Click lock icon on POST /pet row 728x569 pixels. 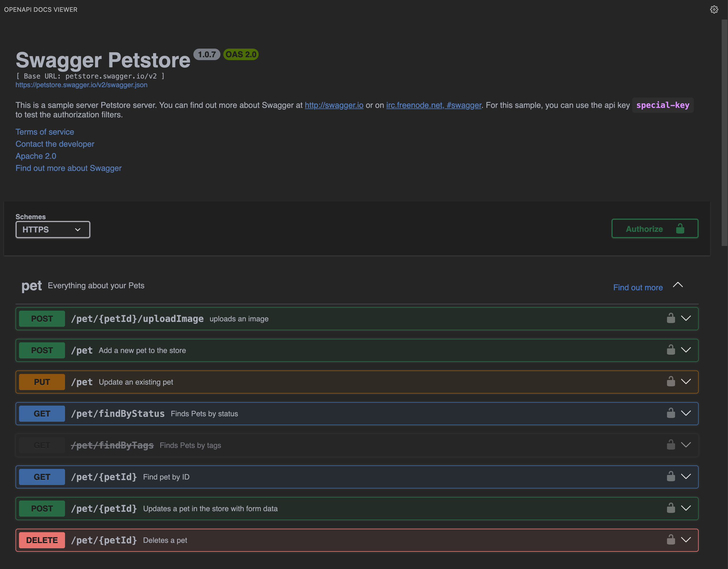pyautogui.click(x=671, y=350)
